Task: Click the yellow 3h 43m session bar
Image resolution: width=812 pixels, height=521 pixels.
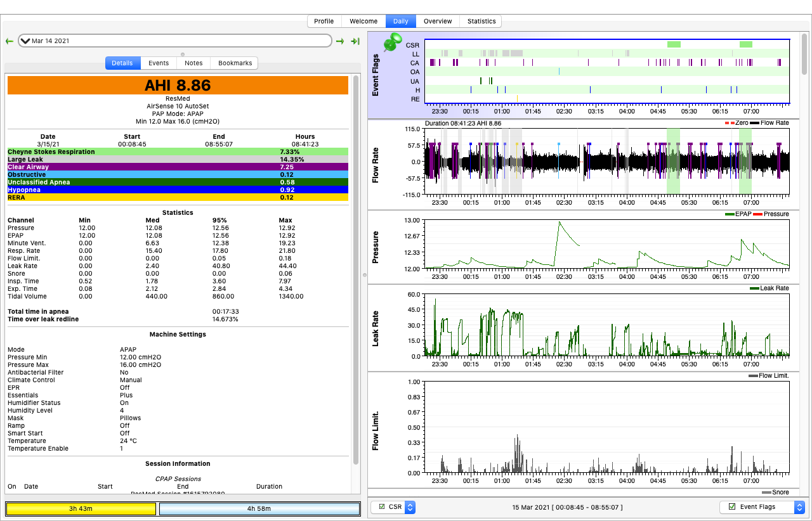Action: tap(81, 508)
